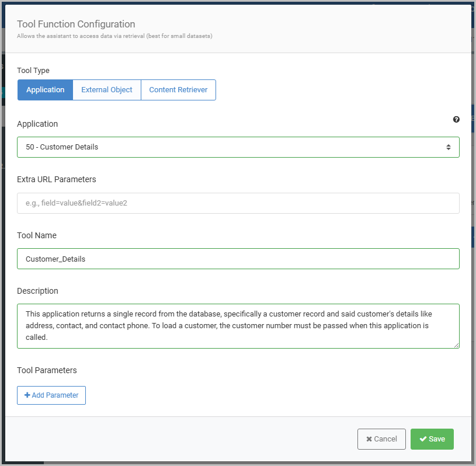Click the X icon on Cancel button
The height and width of the screenshot is (466, 476).
[x=369, y=439]
